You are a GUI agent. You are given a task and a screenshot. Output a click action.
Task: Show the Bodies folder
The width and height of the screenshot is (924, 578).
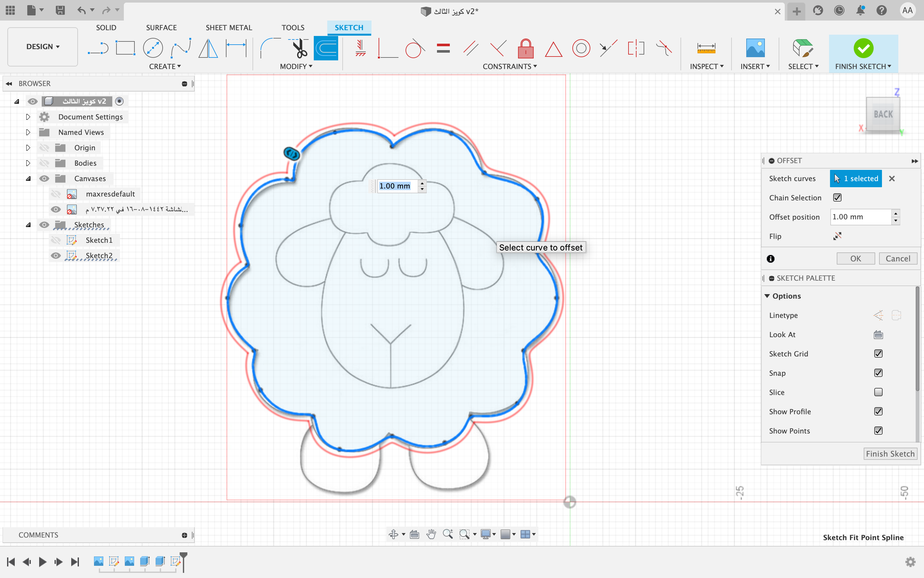(x=44, y=163)
